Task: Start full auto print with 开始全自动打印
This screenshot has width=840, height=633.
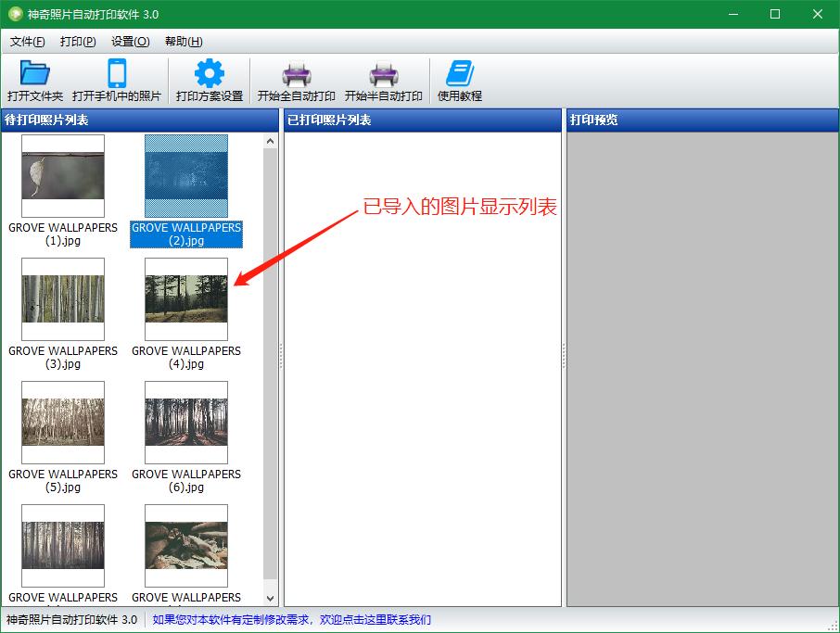Action: pyautogui.click(x=296, y=74)
